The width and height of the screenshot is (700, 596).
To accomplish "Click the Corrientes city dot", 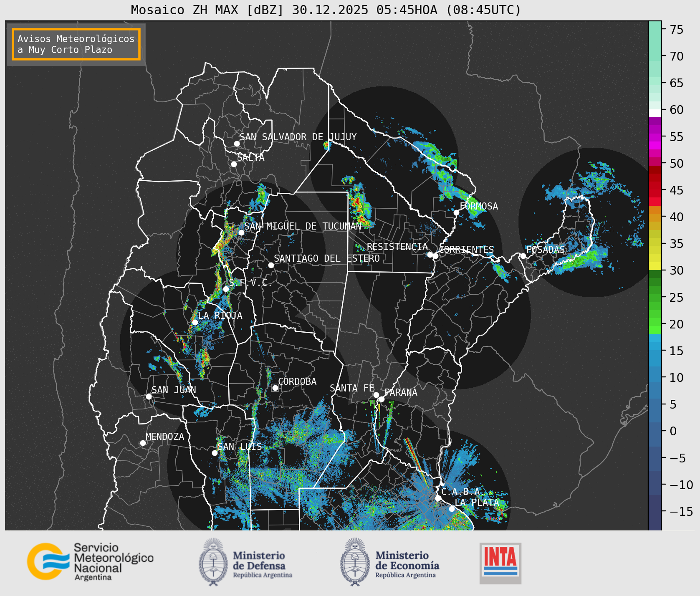I will tap(435, 256).
